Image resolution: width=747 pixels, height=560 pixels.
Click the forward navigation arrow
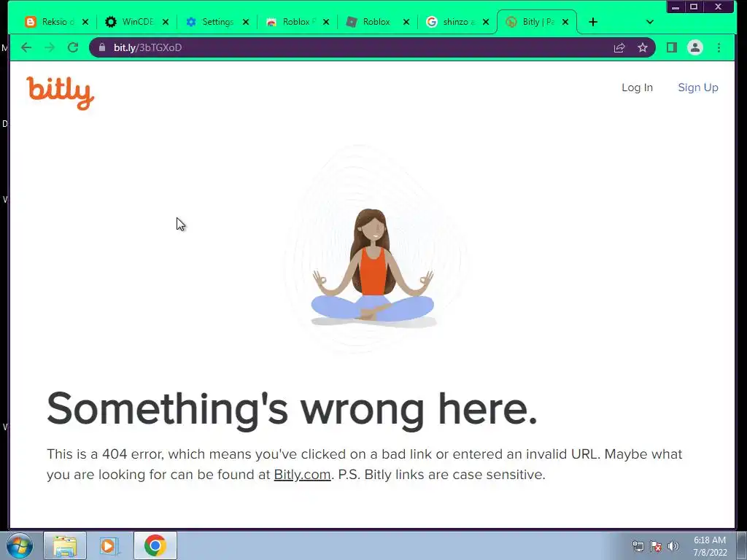click(50, 47)
